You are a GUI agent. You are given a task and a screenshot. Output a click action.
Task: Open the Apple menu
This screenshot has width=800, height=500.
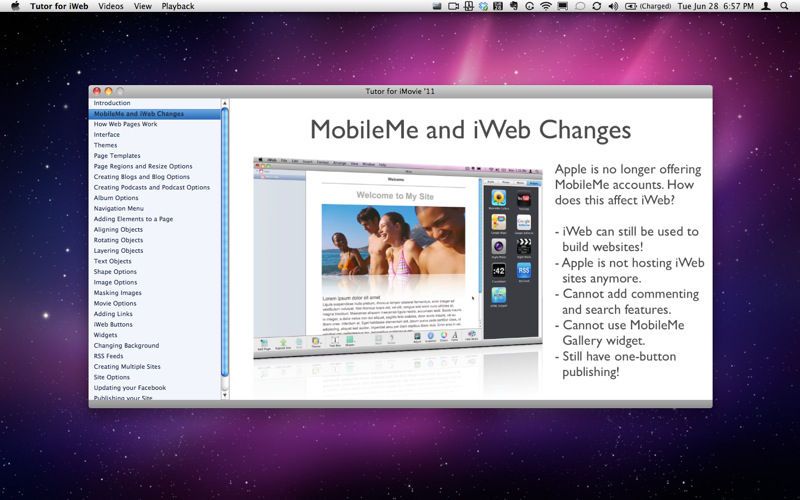pyautogui.click(x=15, y=6)
